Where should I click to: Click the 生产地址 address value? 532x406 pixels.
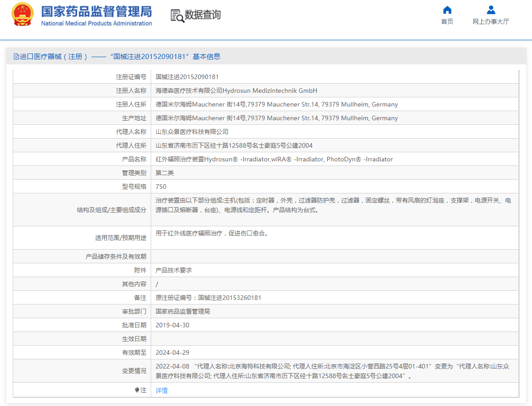pos(277,118)
